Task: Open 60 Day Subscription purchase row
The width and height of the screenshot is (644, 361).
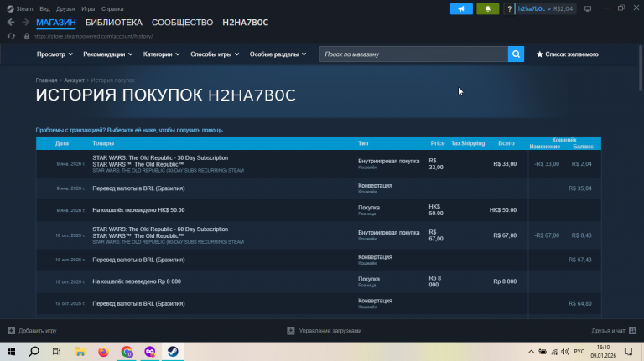Action: (319, 235)
